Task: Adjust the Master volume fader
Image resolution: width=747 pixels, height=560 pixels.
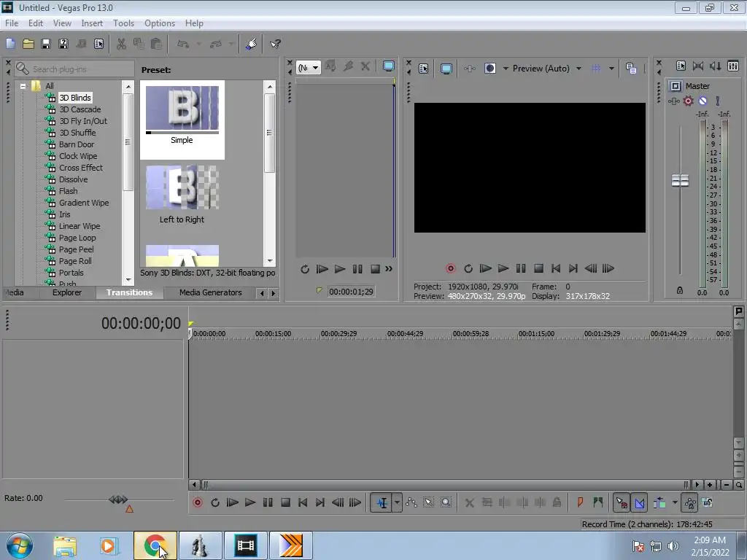Action: pyautogui.click(x=680, y=181)
